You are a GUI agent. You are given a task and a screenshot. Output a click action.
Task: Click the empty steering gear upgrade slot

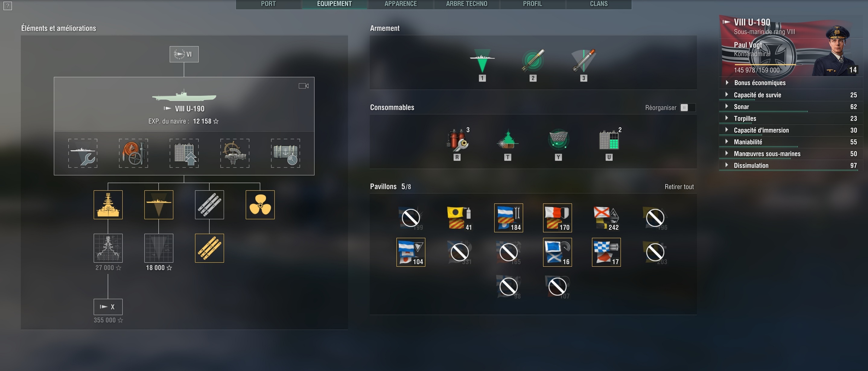[x=234, y=153]
